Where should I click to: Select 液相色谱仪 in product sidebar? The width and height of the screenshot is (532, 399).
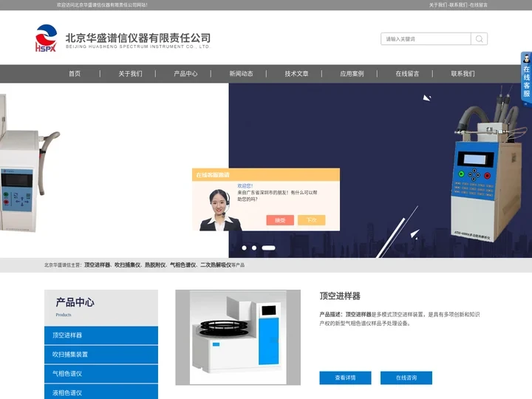point(101,392)
